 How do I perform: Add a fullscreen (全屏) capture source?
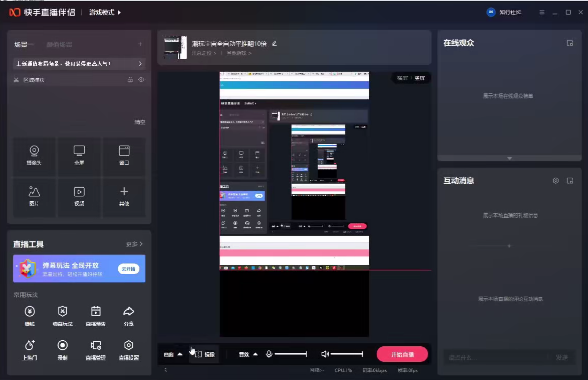tap(79, 155)
